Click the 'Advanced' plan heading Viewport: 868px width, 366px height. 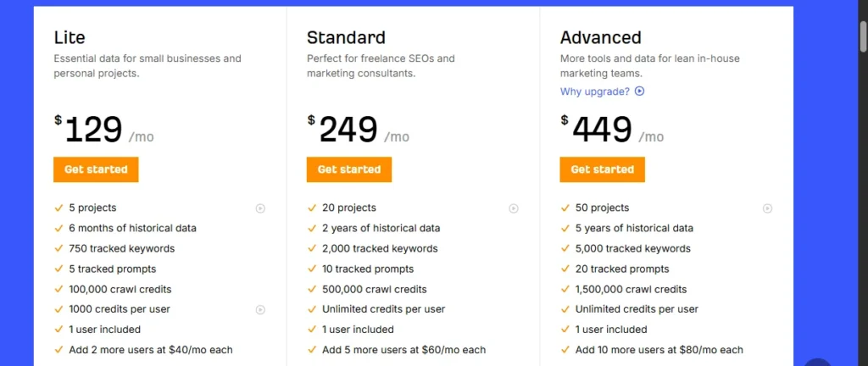point(600,37)
